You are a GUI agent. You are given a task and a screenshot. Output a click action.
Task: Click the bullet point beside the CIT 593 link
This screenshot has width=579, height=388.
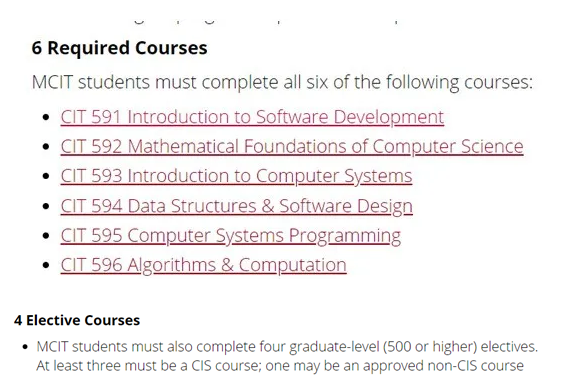46,176
